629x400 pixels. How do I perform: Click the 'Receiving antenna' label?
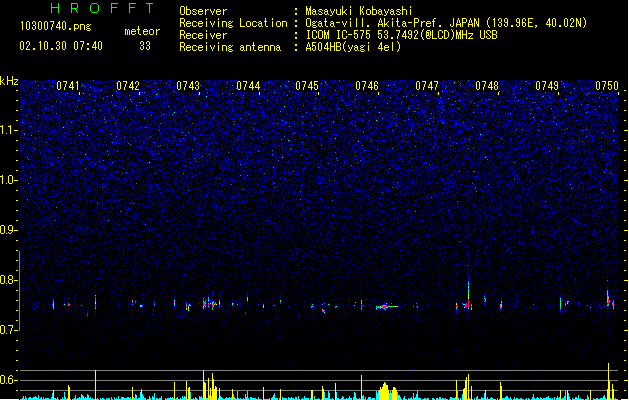[230, 47]
